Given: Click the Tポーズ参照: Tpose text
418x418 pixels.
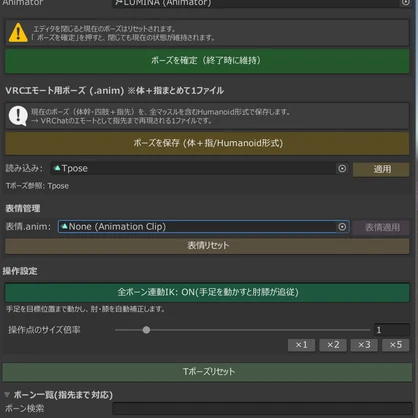Looking at the screenshot, I should pyautogui.click(x=37, y=186).
